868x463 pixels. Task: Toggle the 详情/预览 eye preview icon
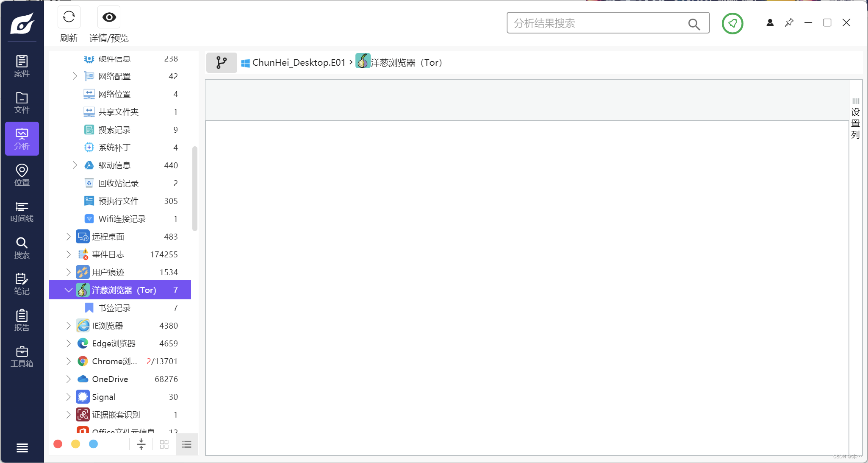click(109, 17)
